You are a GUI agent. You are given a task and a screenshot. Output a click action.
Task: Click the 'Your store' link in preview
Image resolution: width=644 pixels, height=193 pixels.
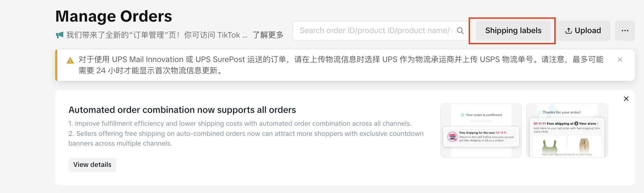587,123
